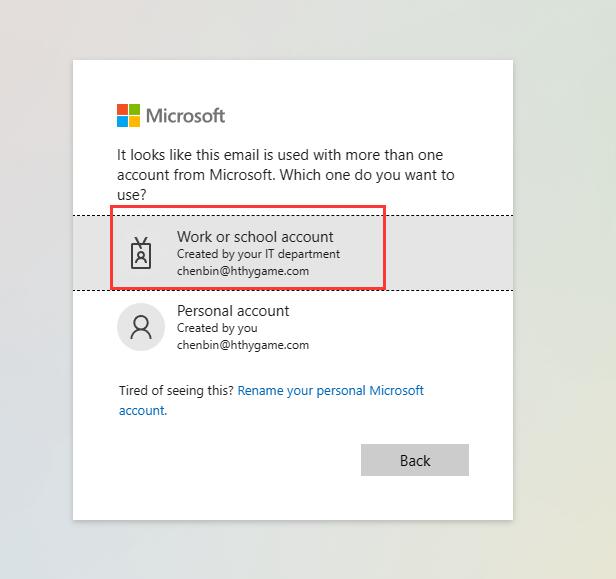Viewport: 616px width, 579px height.
Task: Click the Microsoft wordmark text
Action: 185,116
